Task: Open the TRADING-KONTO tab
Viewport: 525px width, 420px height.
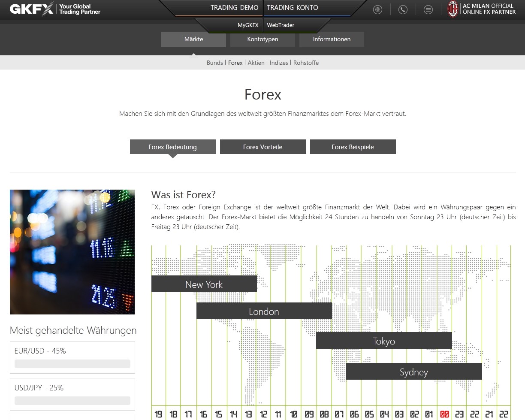Action: pos(293,8)
